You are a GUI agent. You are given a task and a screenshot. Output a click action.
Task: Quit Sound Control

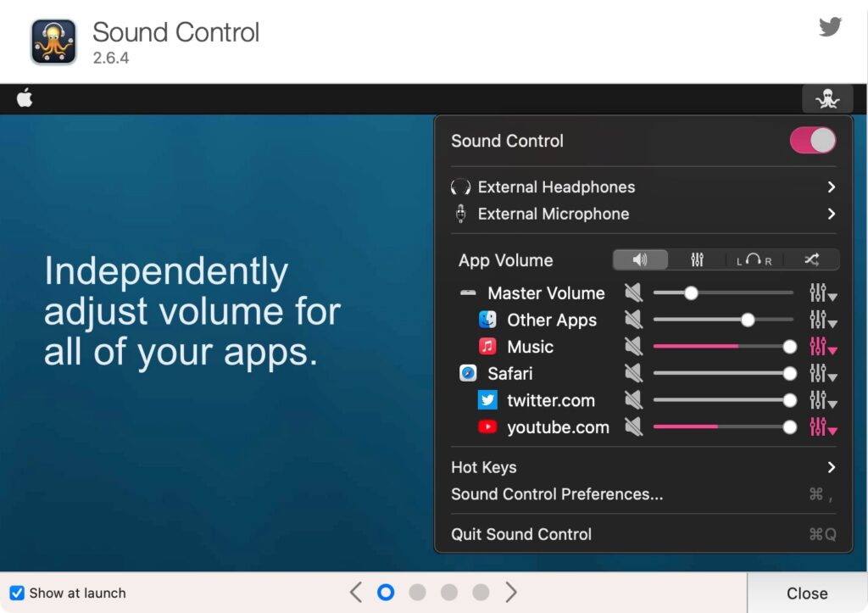(520, 534)
